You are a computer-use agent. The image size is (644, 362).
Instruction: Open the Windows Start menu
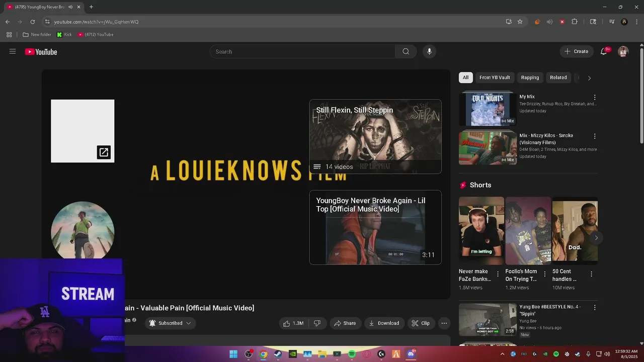[x=233, y=354]
